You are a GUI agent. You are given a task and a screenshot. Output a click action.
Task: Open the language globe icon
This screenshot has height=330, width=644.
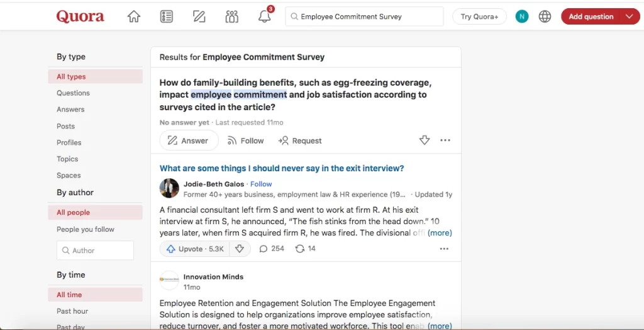pyautogui.click(x=545, y=16)
